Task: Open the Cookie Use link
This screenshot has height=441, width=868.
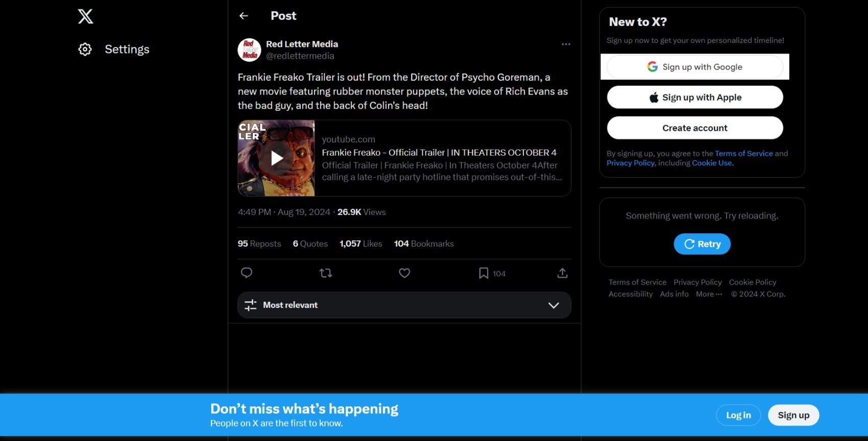Action: click(x=712, y=163)
